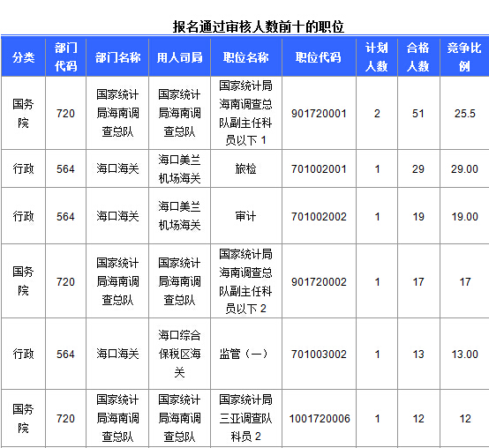The height and width of the screenshot is (448, 489).
Task: Click qualified count 19 in 审计 row
Action: (x=418, y=217)
